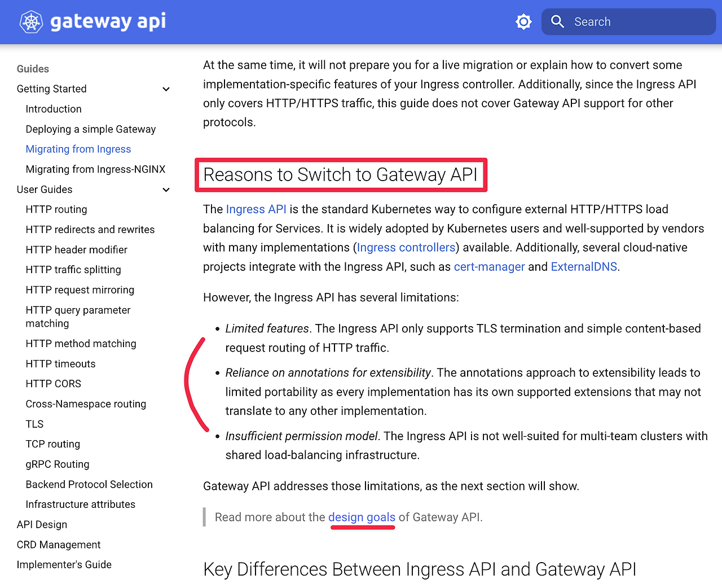Viewport: 722px width, 588px height.
Task: Click the Guides sidebar heading
Action: coord(33,69)
